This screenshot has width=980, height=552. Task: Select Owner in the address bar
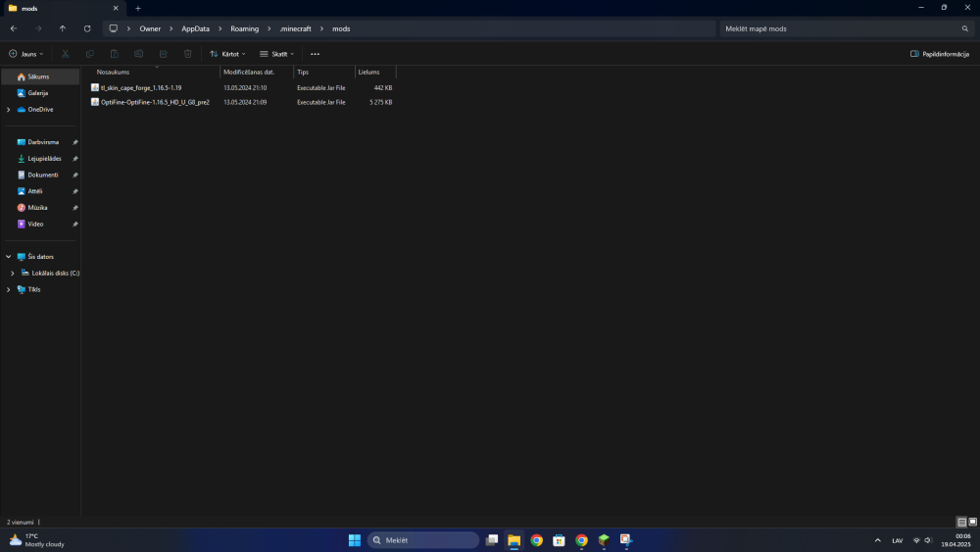pyautogui.click(x=150, y=28)
